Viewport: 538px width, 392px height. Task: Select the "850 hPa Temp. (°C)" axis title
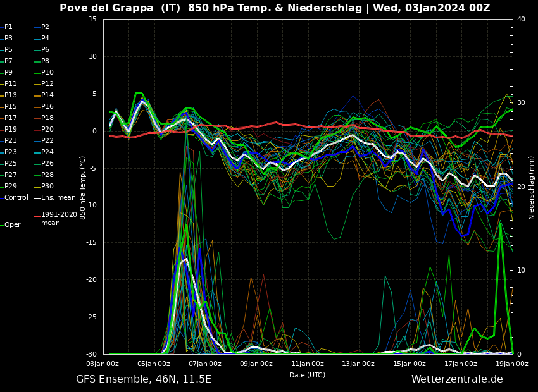[x=83, y=188]
